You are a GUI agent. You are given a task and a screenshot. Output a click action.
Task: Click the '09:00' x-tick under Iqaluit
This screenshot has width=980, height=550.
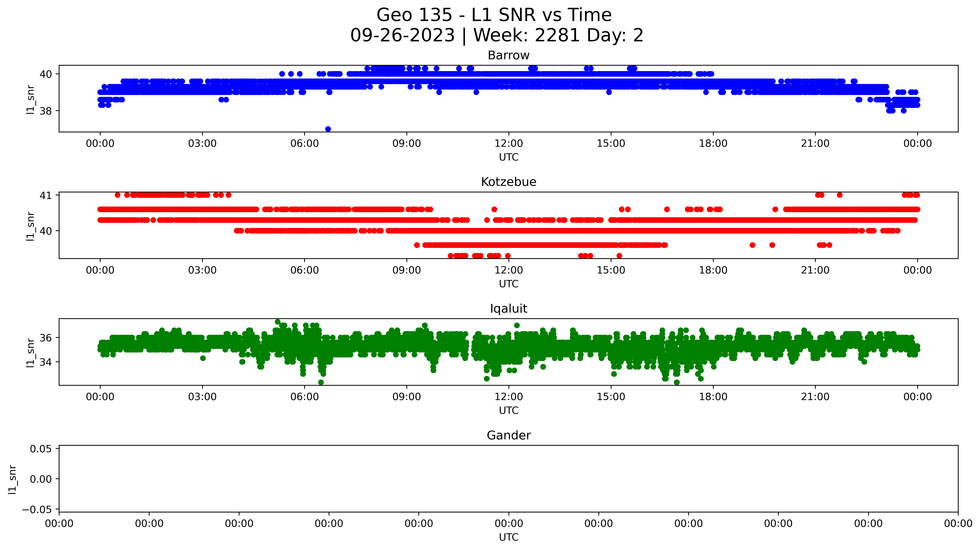pos(407,397)
